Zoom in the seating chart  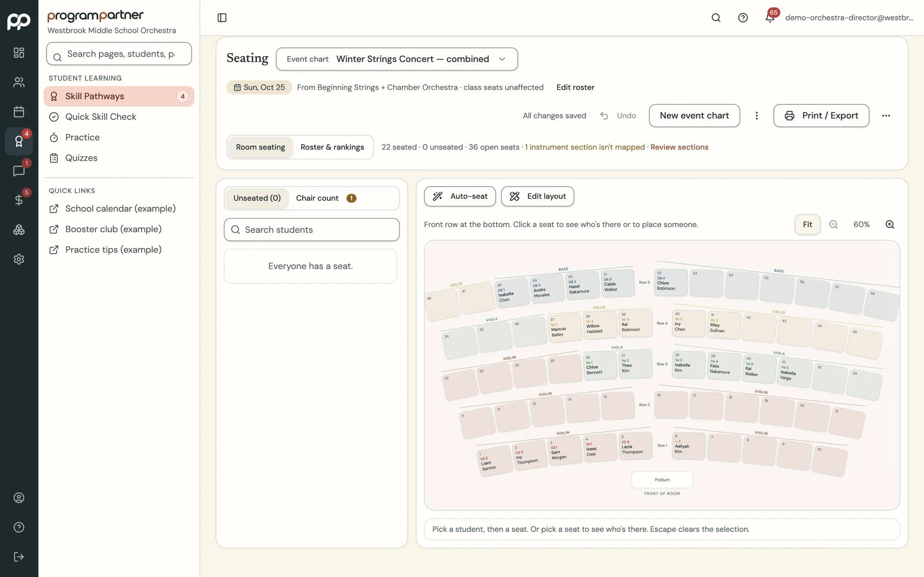click(x=890, y=224)
